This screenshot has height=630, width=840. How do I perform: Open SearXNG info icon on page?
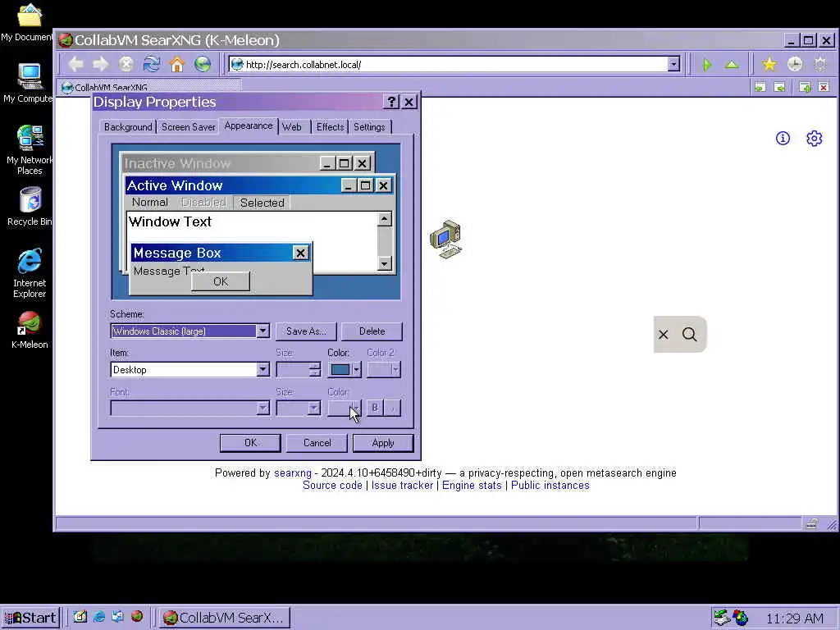(x=783, y=138)
